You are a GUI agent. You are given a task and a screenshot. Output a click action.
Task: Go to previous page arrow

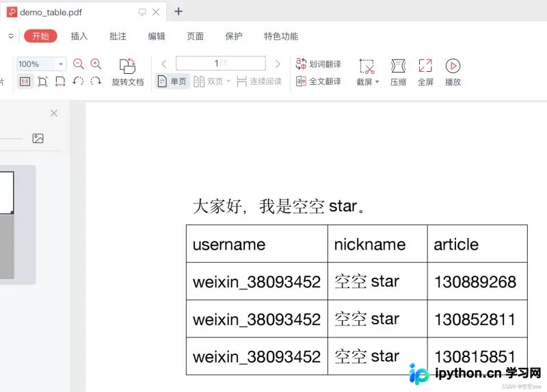tap(164, 64)
